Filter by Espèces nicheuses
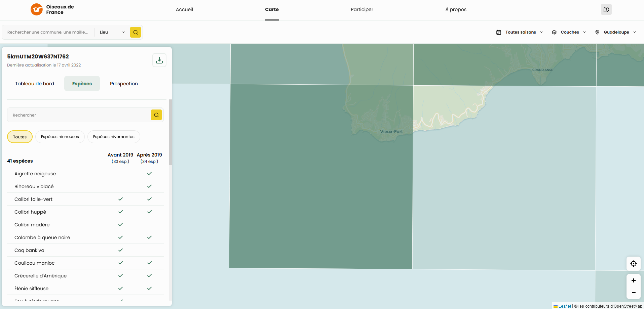Viewport: 644px width, 309px height. [x=60, y=137]
